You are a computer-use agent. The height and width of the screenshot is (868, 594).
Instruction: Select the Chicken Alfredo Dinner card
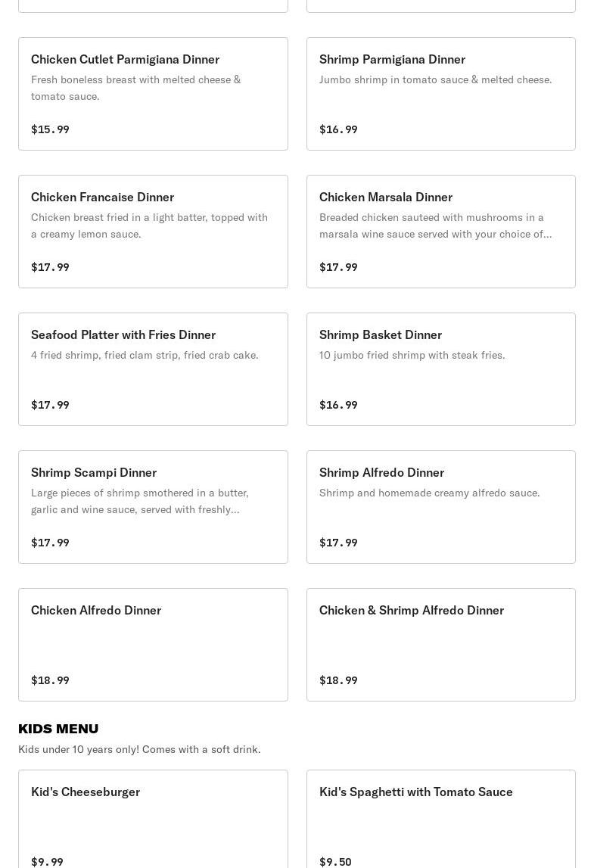tap(96, 610)
